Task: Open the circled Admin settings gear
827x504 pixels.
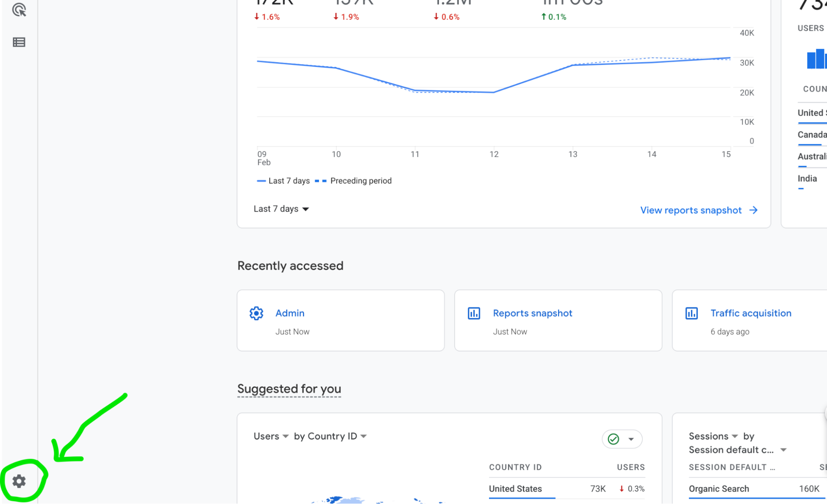Action: [19, 481]
